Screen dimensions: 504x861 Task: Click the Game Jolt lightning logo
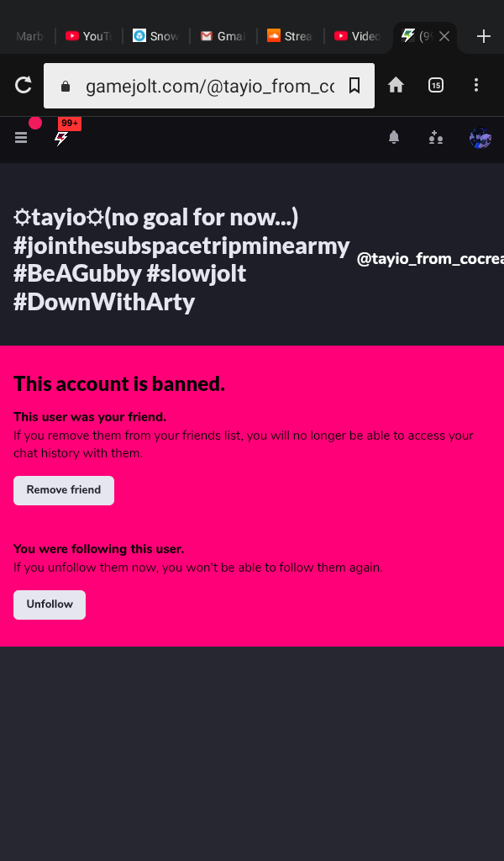point(60,139)
